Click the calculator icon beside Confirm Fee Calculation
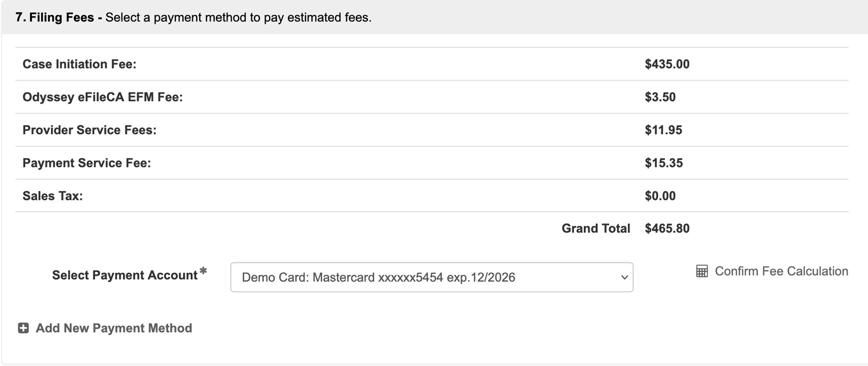 [x=701, y=270]
